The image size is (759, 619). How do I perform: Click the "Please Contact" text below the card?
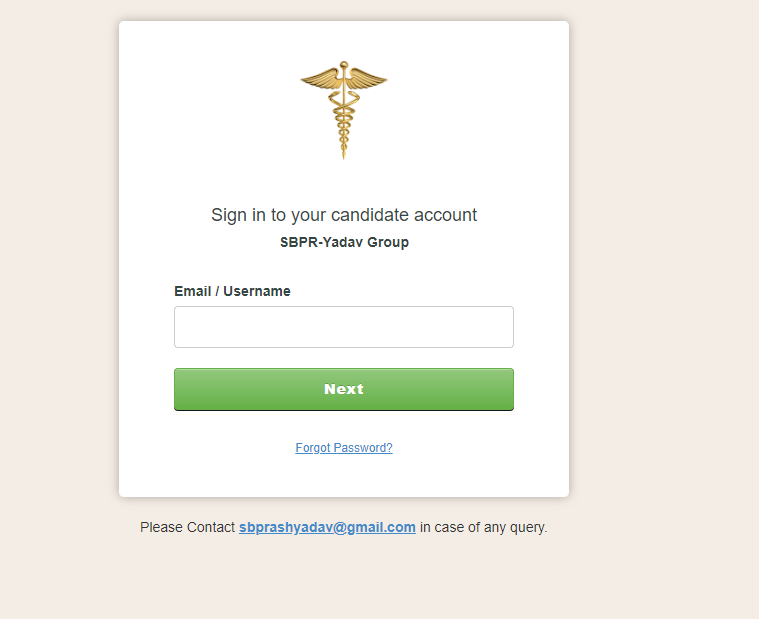[x=187, y=527]
